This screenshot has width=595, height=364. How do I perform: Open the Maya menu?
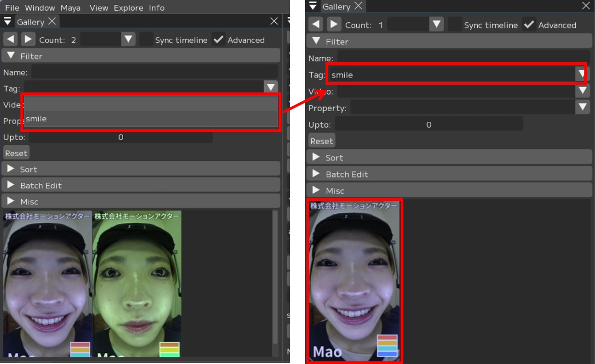coord(70,8)
